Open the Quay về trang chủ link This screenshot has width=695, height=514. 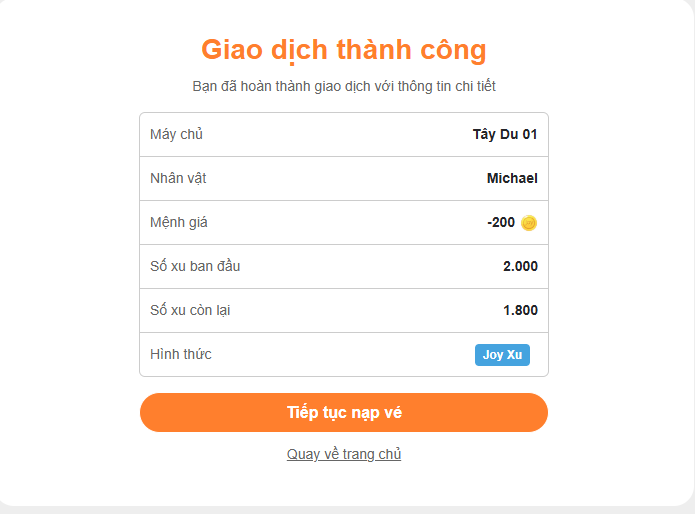(x=344, y=454)
